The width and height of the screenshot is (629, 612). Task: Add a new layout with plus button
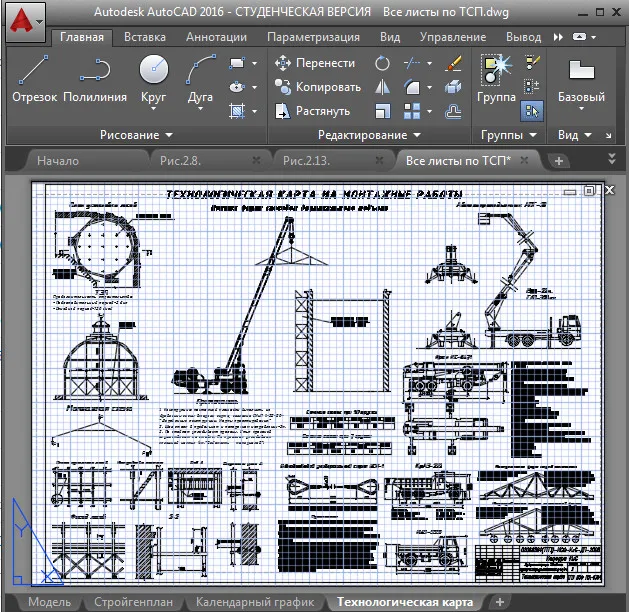point(500,602)
